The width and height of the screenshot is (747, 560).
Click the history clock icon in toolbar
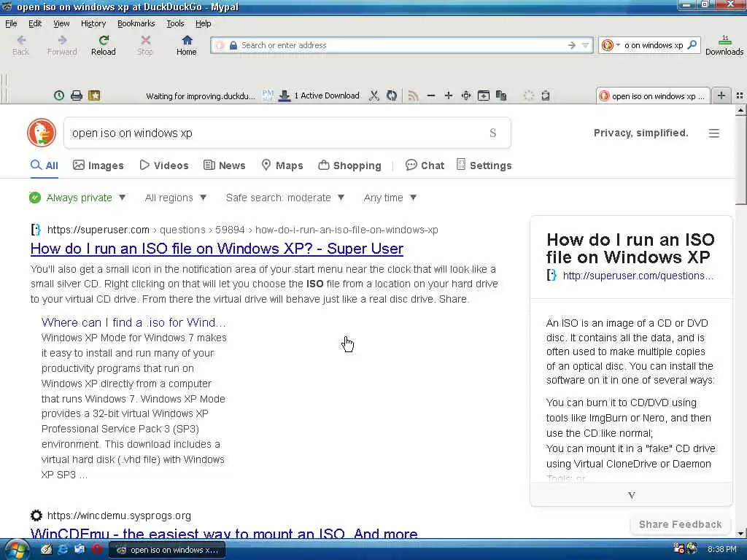click(59, 96)
